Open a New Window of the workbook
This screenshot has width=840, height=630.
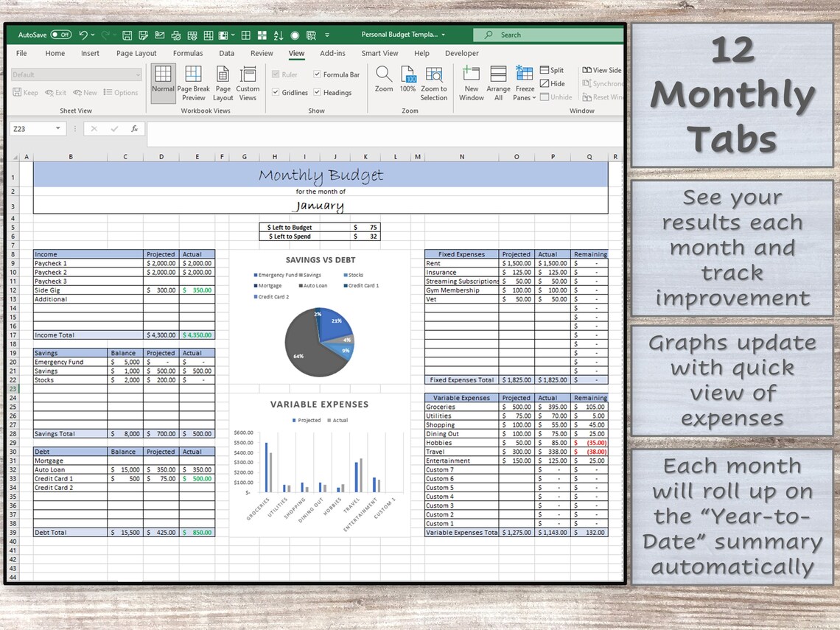tap(471, 83)
